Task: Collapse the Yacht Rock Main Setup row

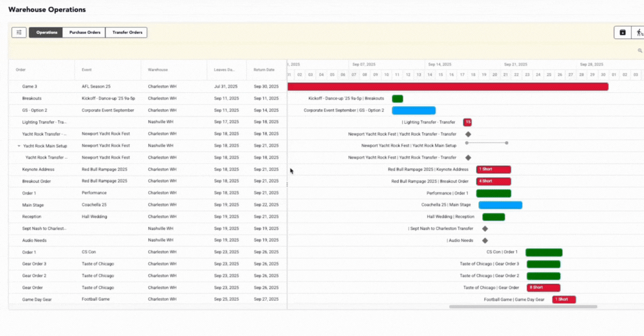Action: (19, 146)
